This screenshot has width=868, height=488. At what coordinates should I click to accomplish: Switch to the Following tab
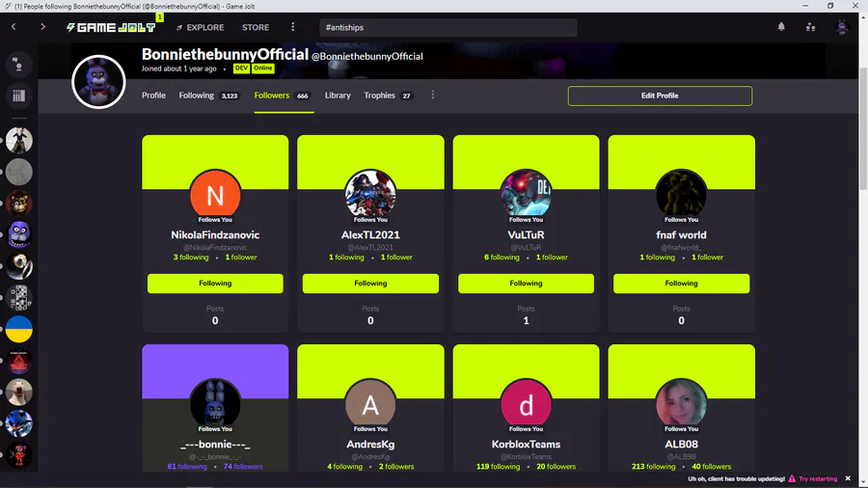(208, 95)
